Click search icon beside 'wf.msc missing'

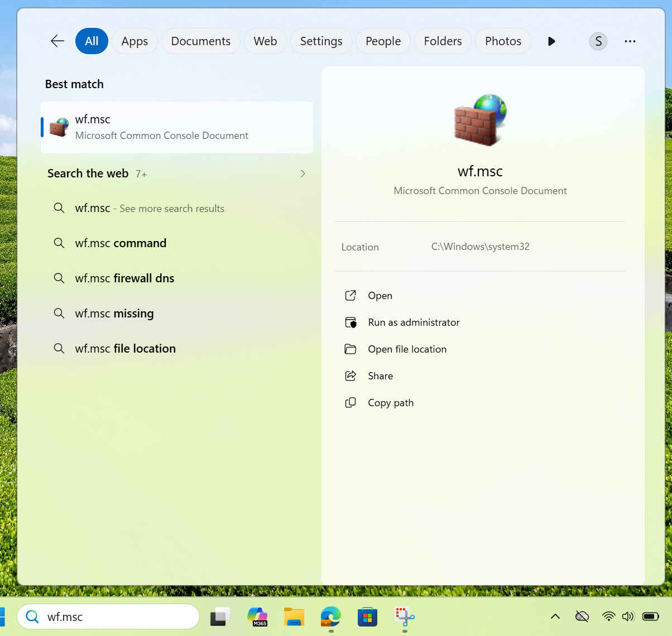59,313
